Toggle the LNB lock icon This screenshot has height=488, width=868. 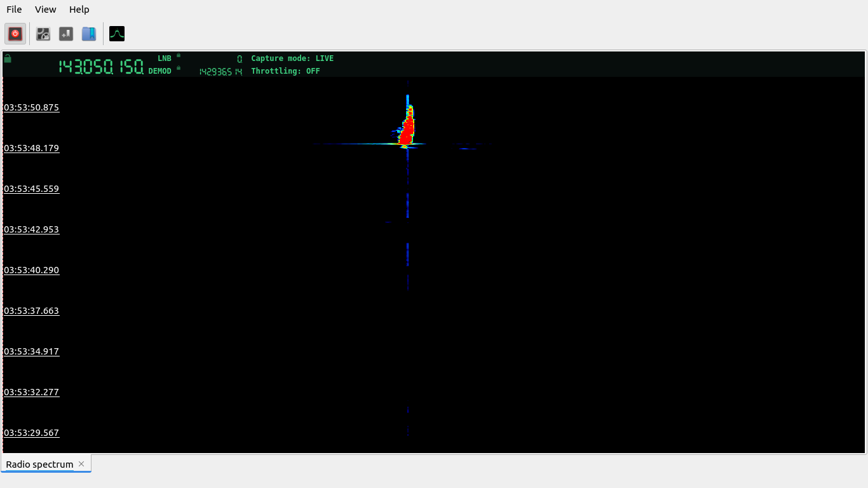coord(179,55)
